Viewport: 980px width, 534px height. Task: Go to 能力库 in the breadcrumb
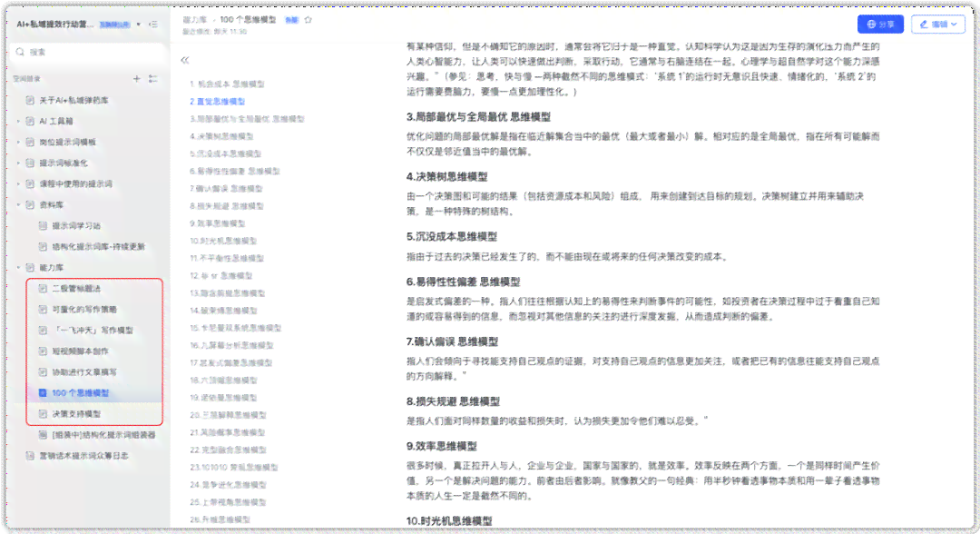click(x=194, y=20)
